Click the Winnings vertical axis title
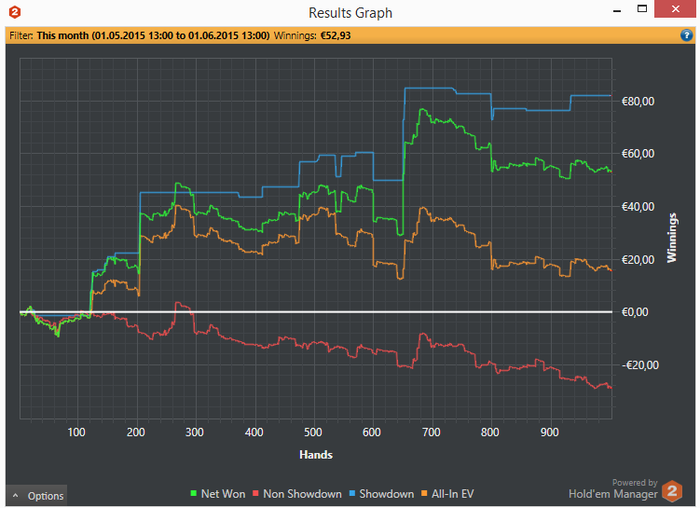Viewport: 700px width, 508px height. [671, 237]
